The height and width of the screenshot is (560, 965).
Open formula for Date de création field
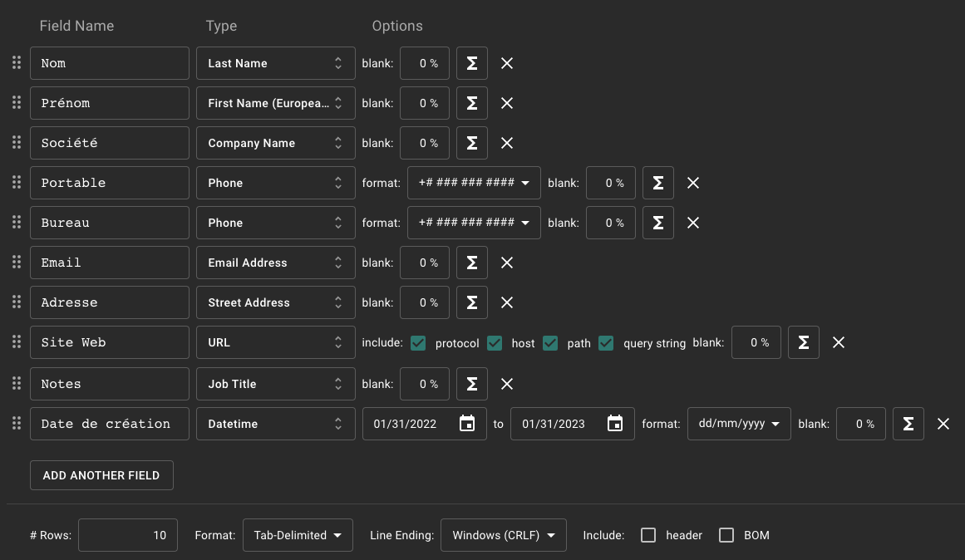[x=908, y=424]
